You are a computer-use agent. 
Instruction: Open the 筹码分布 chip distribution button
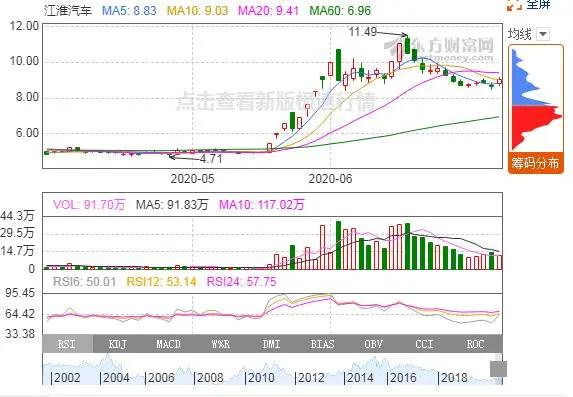point(535,162)
